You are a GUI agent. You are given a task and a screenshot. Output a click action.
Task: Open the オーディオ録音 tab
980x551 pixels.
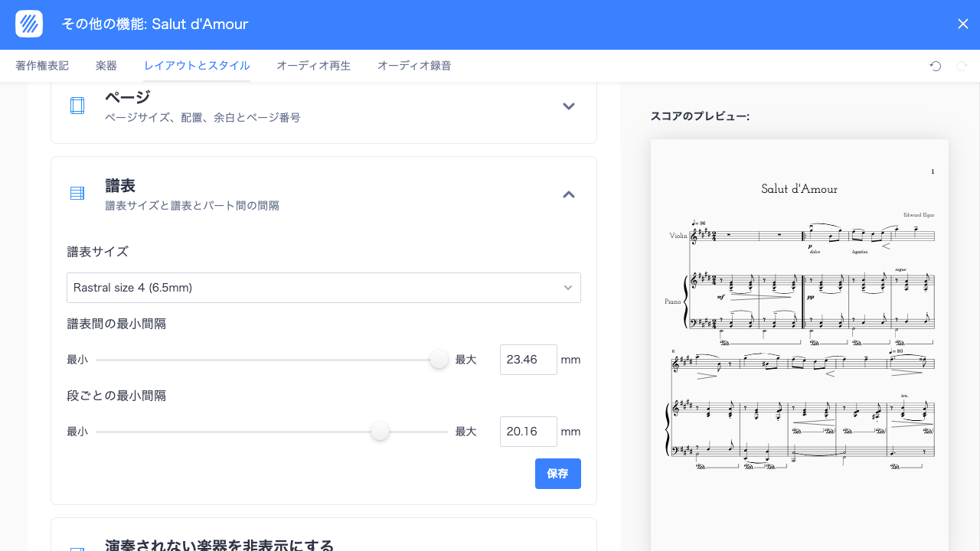click(414, 66)
